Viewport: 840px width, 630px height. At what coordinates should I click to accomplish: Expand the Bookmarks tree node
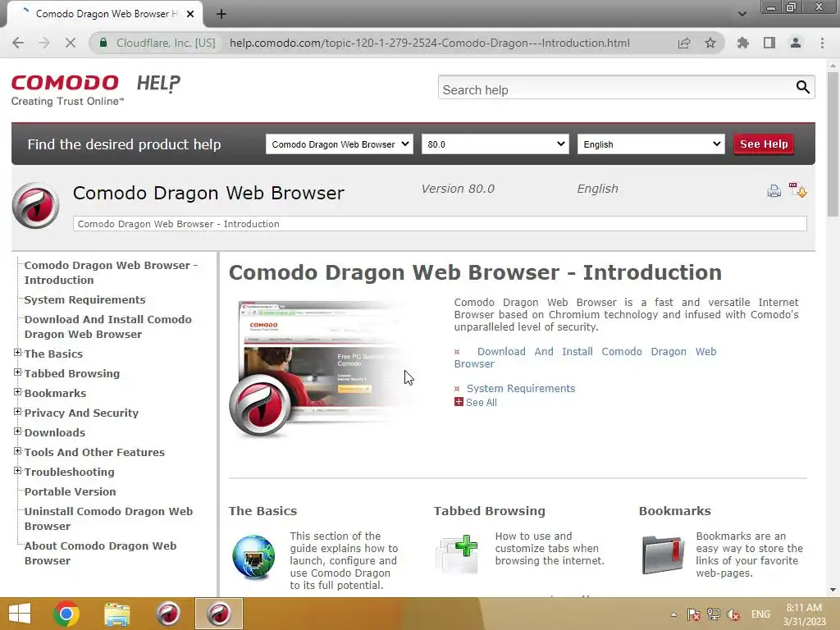(18, 392)
